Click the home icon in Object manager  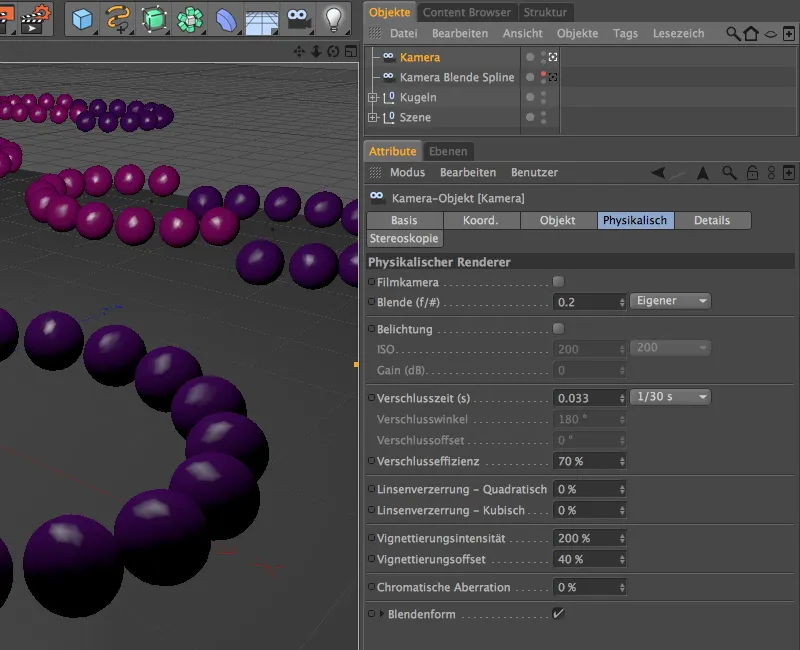(x=751, y=34)
